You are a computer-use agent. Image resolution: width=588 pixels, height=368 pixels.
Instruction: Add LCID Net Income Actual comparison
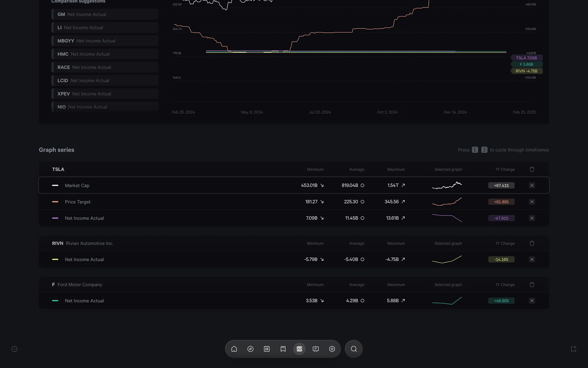[105, 80]
